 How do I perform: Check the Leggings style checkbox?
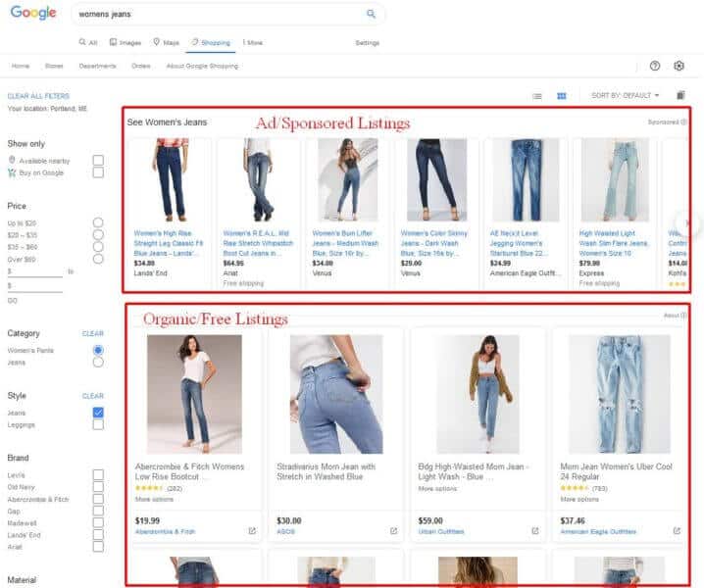point(98,424)
